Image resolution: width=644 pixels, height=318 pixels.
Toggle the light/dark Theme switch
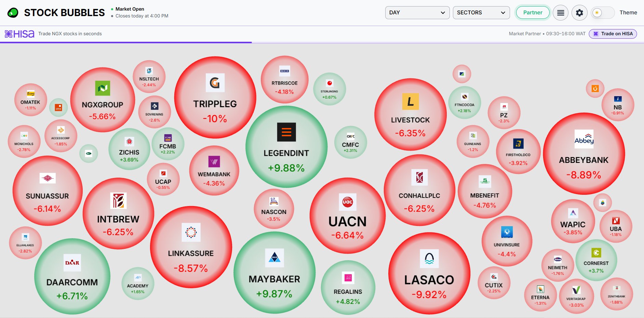pos(603,13)
